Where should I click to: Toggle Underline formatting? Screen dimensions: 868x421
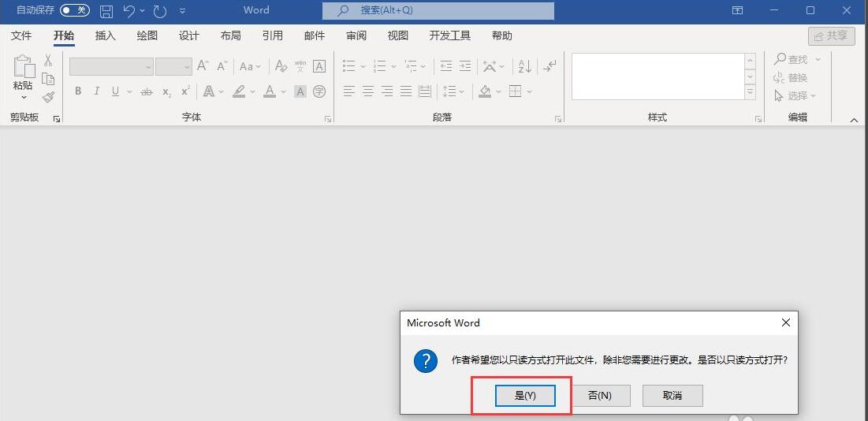115,91
